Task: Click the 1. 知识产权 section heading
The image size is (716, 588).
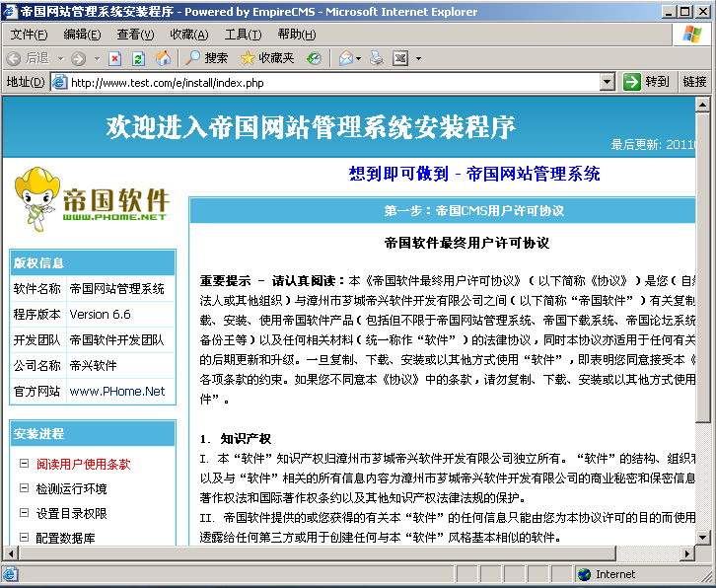Action: [235, 439]
